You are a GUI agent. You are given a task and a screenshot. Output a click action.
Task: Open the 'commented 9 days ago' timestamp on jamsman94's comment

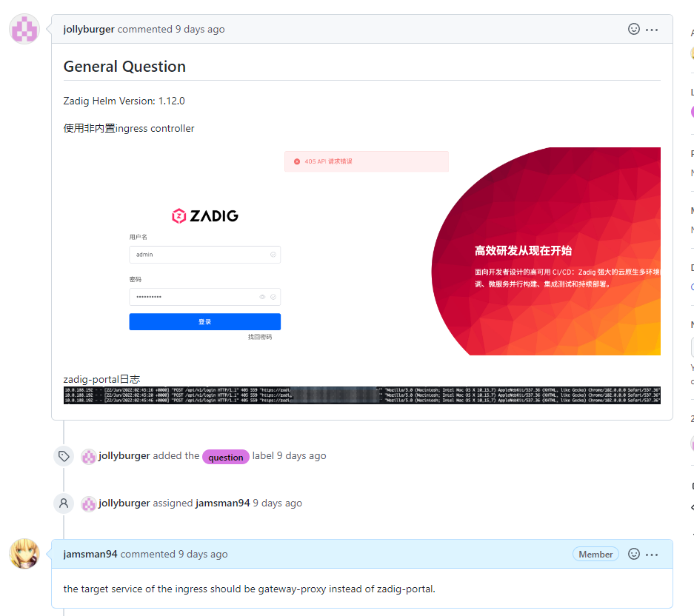[174, 554]
